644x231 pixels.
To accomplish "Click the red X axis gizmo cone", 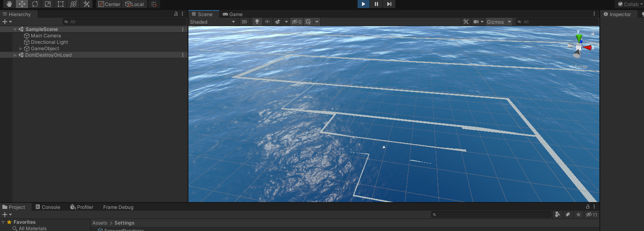I will pyautogui.click(x=588, y=47).
